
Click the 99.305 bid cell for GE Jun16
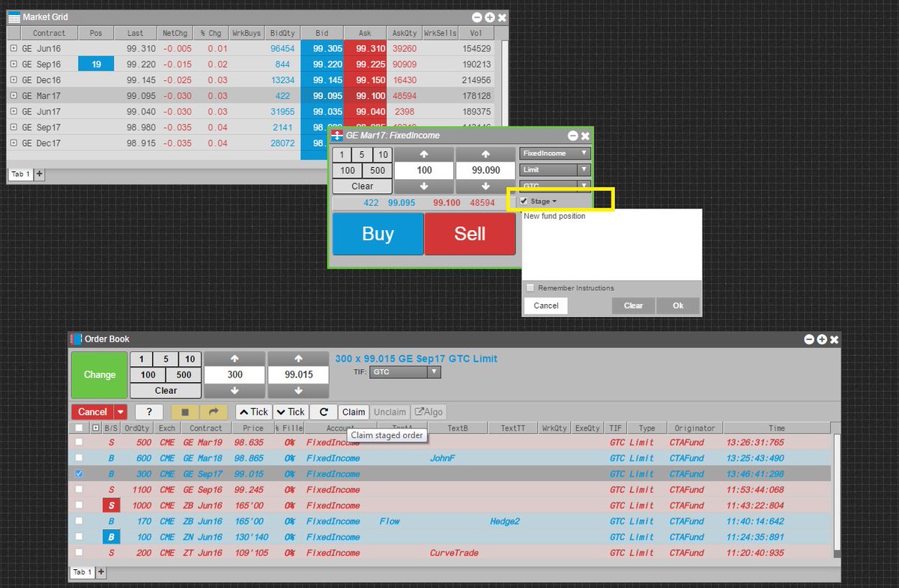[x=322, y=49]
